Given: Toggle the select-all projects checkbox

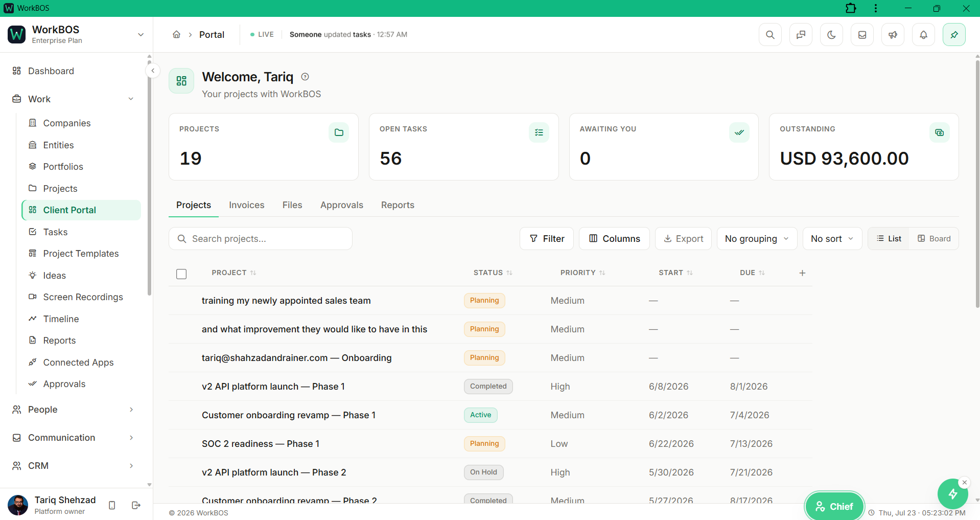Looking at the screenshot, I should (x=181, y=274).
